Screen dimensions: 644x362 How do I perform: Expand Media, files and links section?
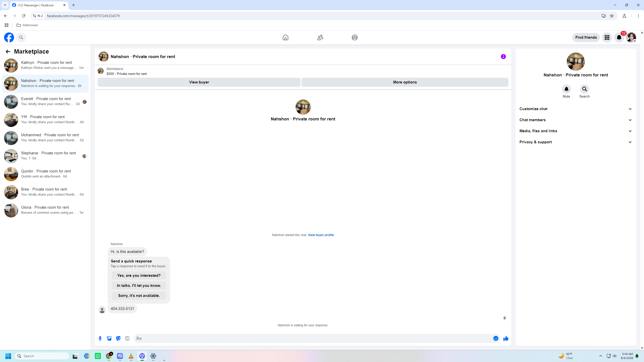(x=576, y=131)
